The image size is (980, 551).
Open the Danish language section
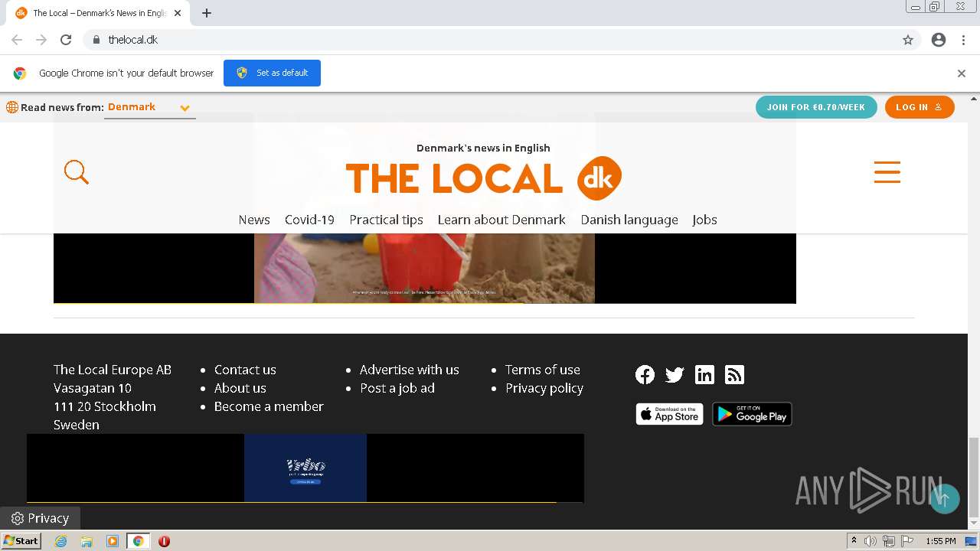(x=629, y=220)
